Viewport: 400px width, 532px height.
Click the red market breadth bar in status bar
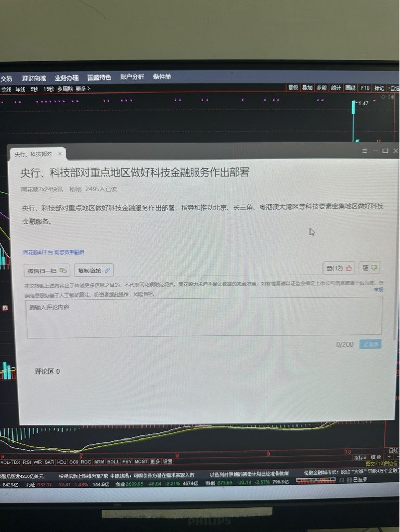[316, 480]
